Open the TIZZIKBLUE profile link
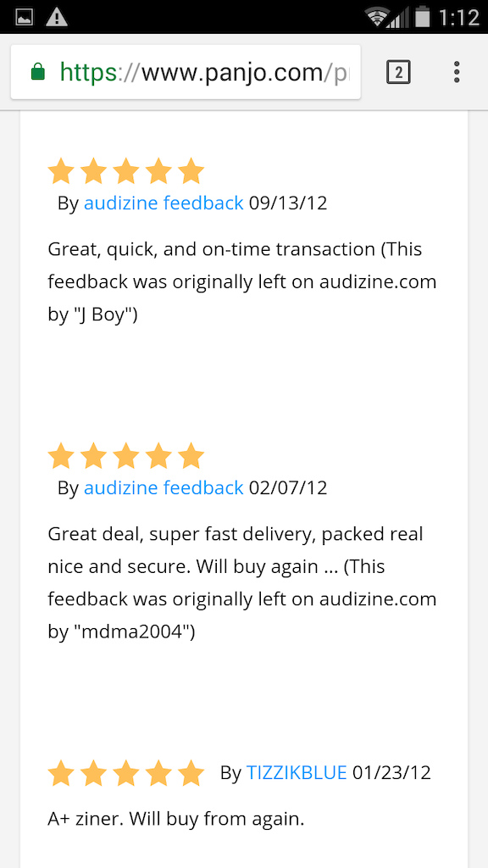Image resolution: width=488 pixels, height=868 pixels. pos(297,772)
